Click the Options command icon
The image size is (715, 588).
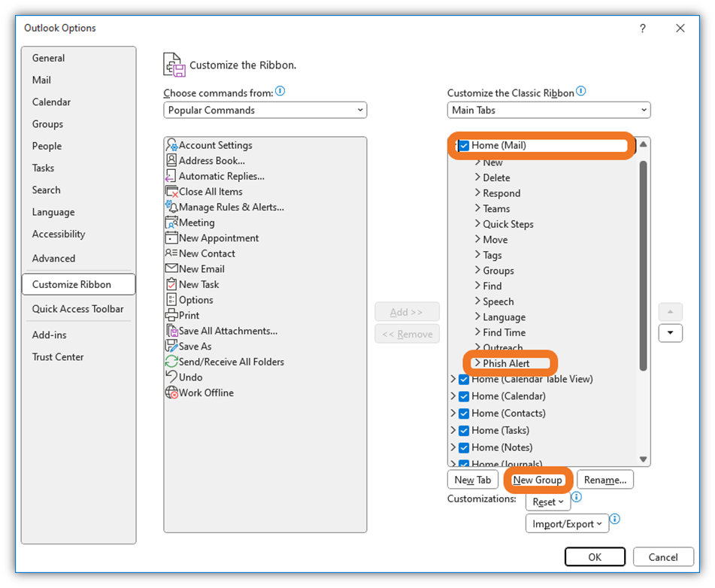[x=171, y=299]
